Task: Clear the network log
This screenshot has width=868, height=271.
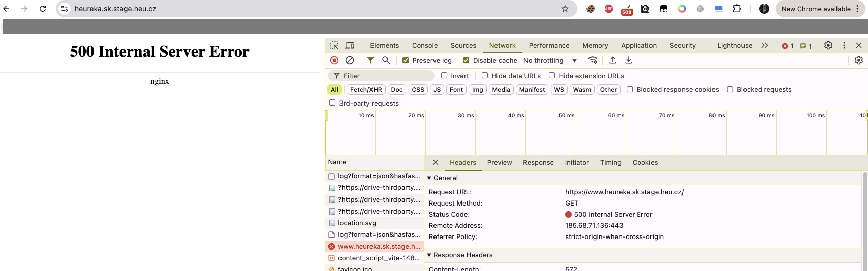Action: tap(350, 60)
